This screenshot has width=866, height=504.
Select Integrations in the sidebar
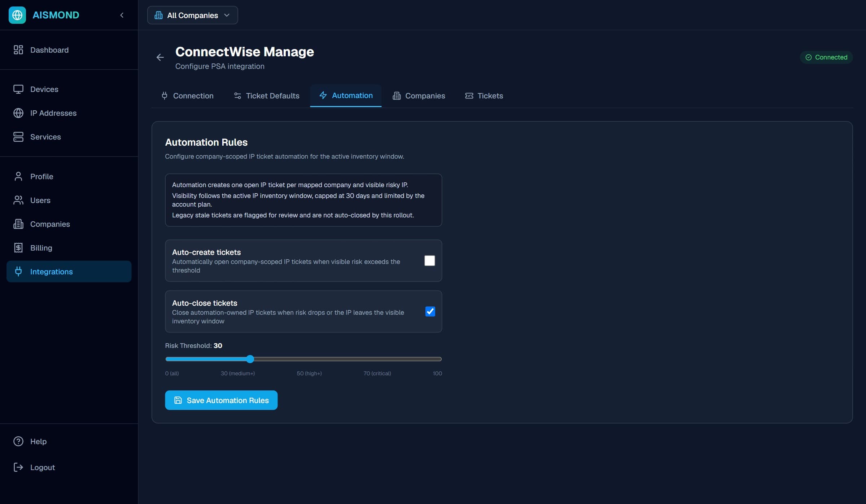pos(69,271)
